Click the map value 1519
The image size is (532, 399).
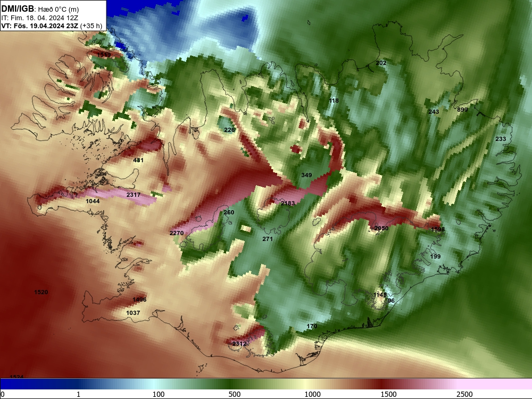click(x=104, y=55)
